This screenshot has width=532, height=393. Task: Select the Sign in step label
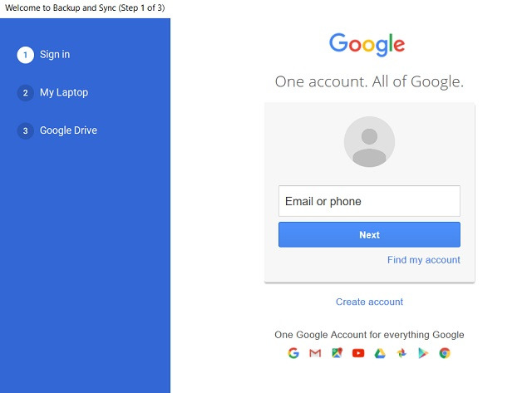coord(55,55)
